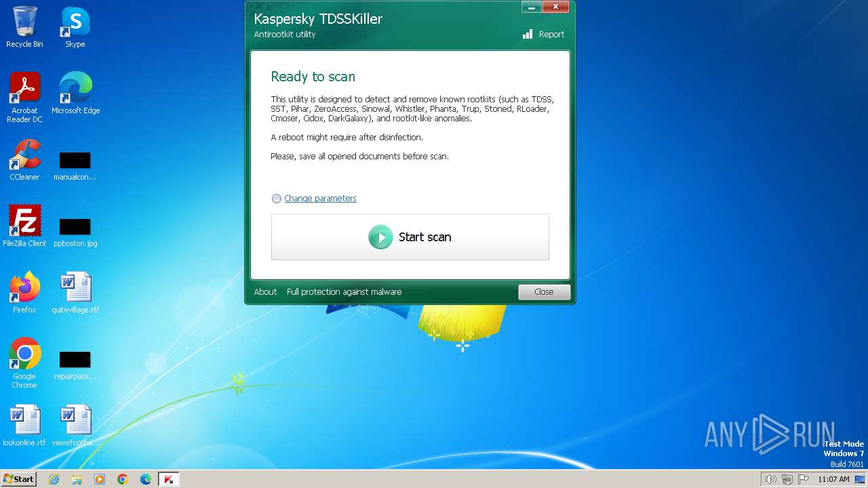868x488 pixels.
Task: Select the ppboston.jpg file icon
Action: pos(75,232)
